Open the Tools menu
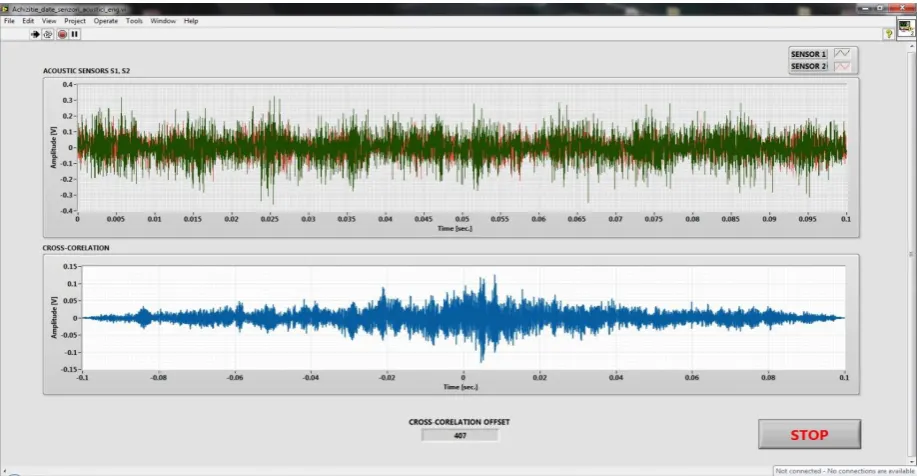 coord(134,21)
